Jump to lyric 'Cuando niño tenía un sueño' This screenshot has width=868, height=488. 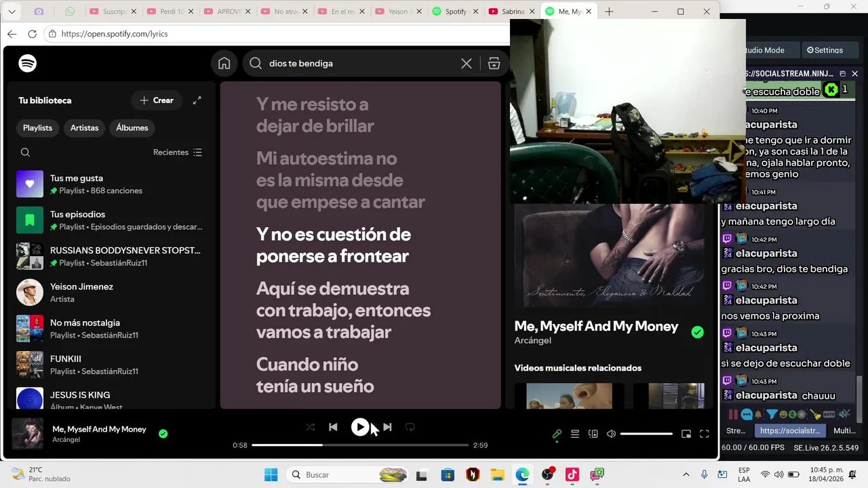pos(315,375)
